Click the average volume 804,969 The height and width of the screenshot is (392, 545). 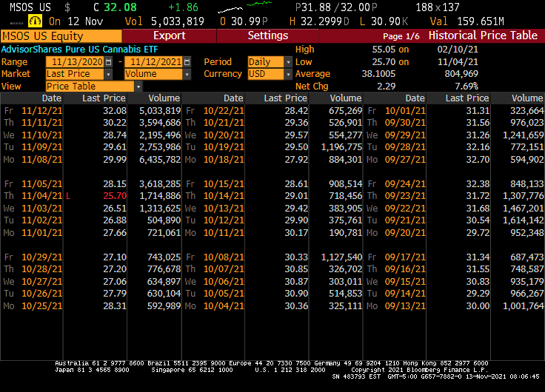coord(461,74)
